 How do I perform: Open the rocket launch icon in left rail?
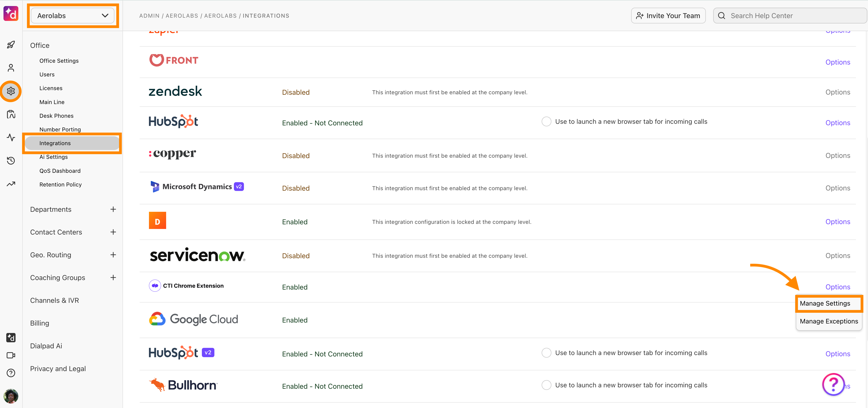click(11, 45)
